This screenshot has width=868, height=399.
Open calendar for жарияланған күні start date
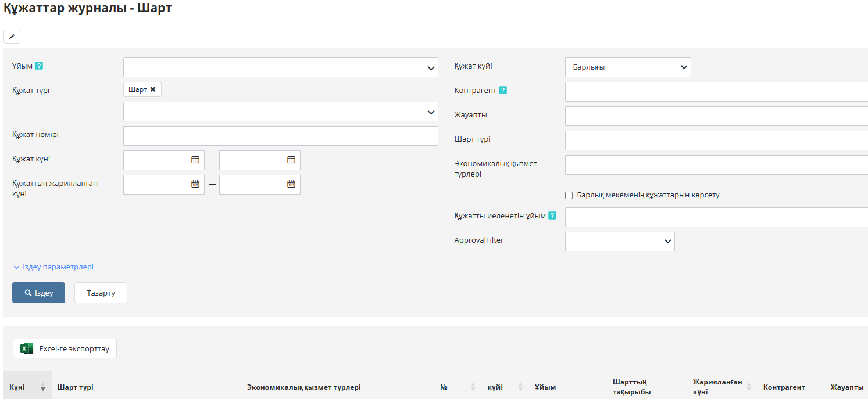coord(195,184)
